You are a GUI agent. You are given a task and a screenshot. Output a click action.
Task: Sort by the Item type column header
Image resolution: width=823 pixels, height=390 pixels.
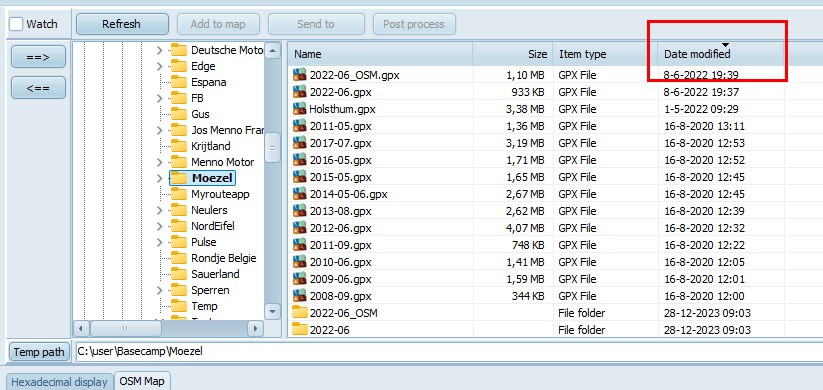click(605, 54)
